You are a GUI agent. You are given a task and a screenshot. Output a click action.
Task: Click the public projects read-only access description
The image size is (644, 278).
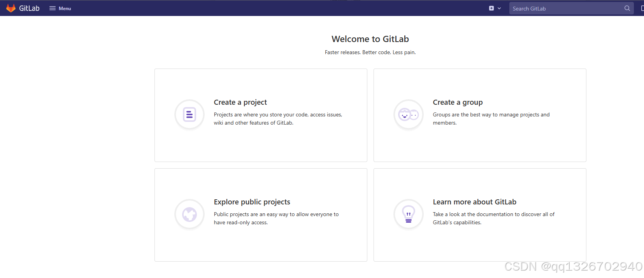click(x=276, y=218)
